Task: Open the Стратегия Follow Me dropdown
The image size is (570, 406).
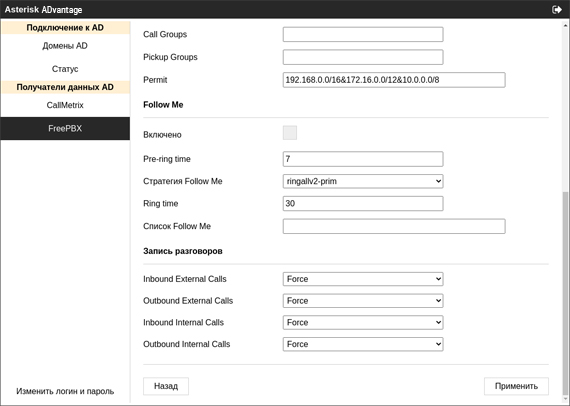Action: point(363,181)
